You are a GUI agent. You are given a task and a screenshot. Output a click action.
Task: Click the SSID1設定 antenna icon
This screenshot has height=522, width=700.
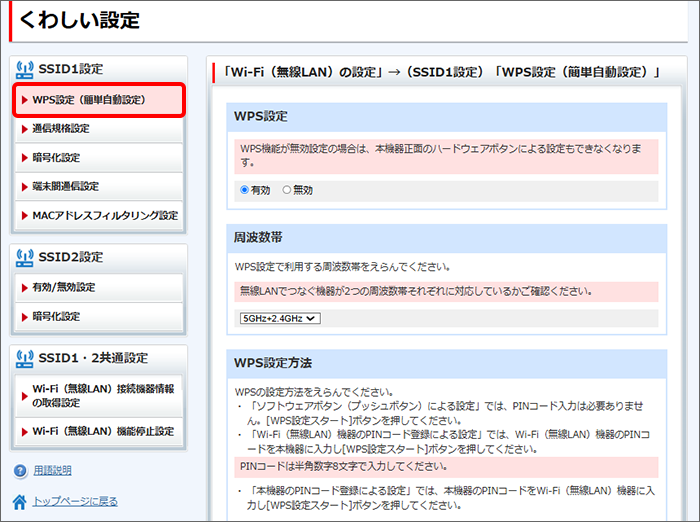tap(25, 70)
